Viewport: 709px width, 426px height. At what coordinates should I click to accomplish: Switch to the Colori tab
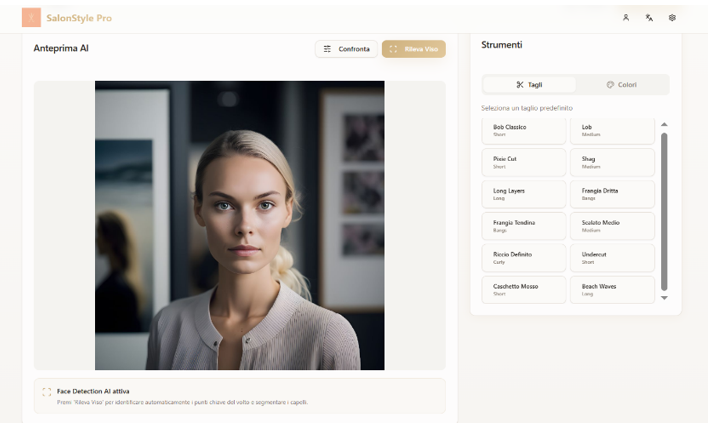pyautogui.click(x=621, y=85)
